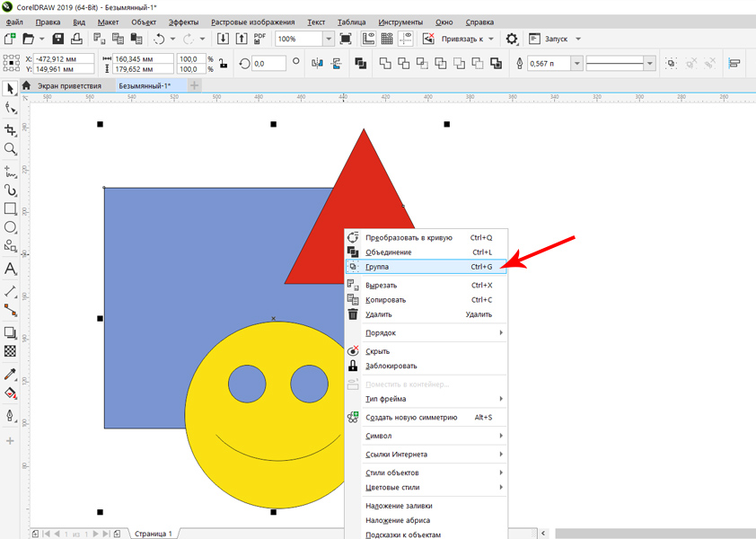Select the Zoom magnifier tool

click(x=11, y=149)
